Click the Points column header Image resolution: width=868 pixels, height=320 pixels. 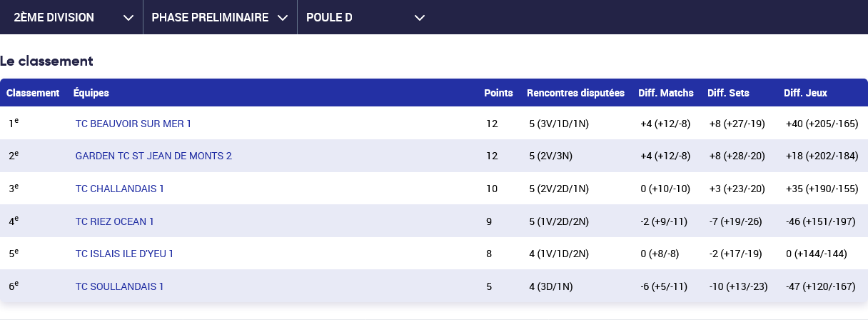(x=498, y=93)
